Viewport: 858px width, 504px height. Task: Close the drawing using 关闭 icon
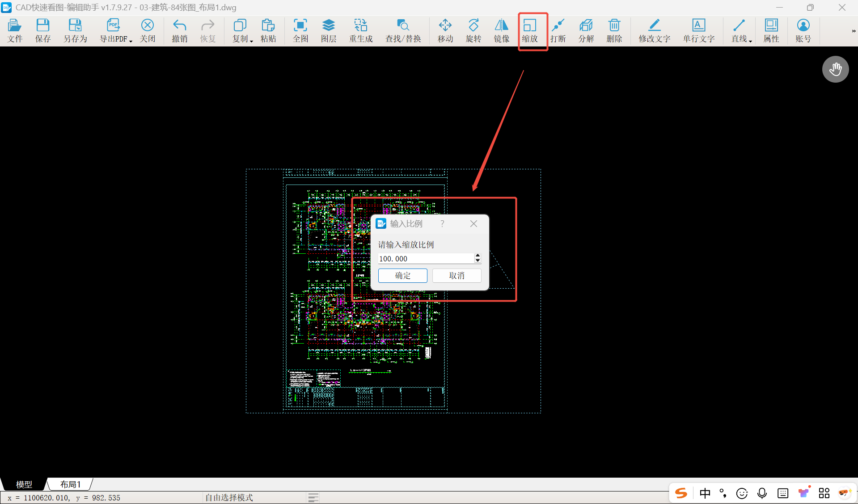pyautogui.click(x=148, y=31)
